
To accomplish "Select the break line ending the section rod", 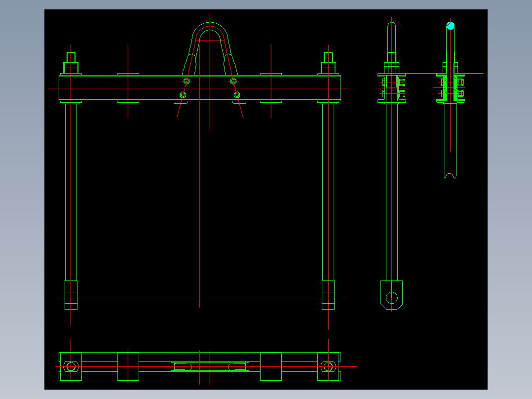I will [x=451, y=176].
